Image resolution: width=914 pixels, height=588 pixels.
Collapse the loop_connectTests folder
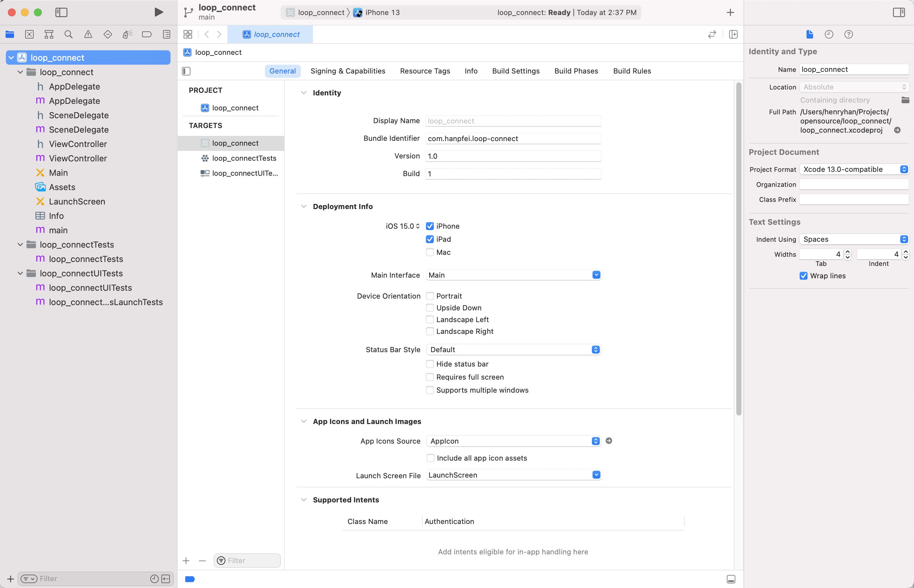[x=20, y=244]
